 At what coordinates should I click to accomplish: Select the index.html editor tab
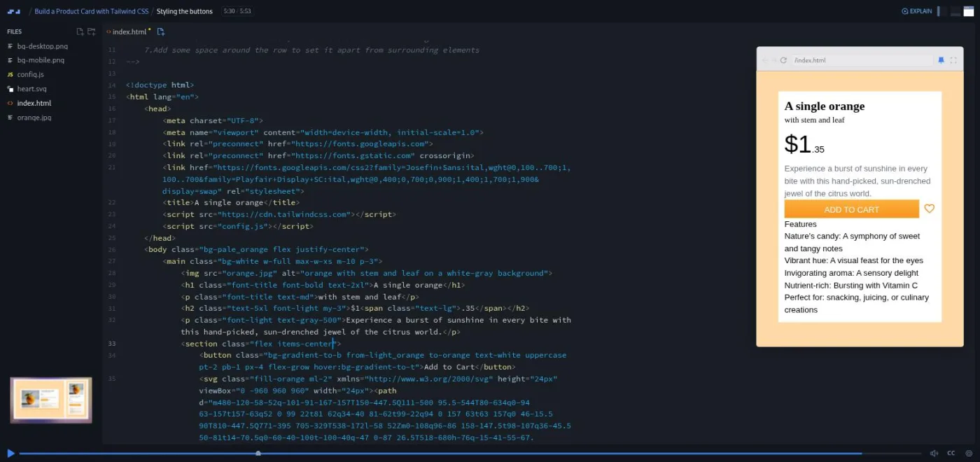(129, 31)
